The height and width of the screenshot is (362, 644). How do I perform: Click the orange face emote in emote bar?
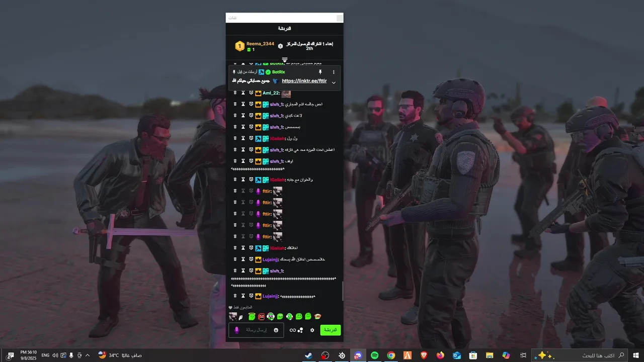coord(317,316)
